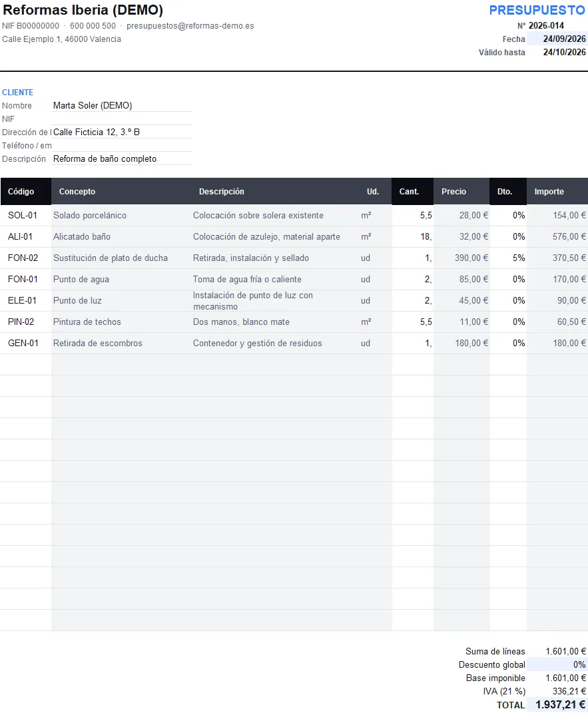The image size is (588, 725).
Task: Click the address line Calle Ejemplo 1, 46000 Valencia
Action: (61, 39)
